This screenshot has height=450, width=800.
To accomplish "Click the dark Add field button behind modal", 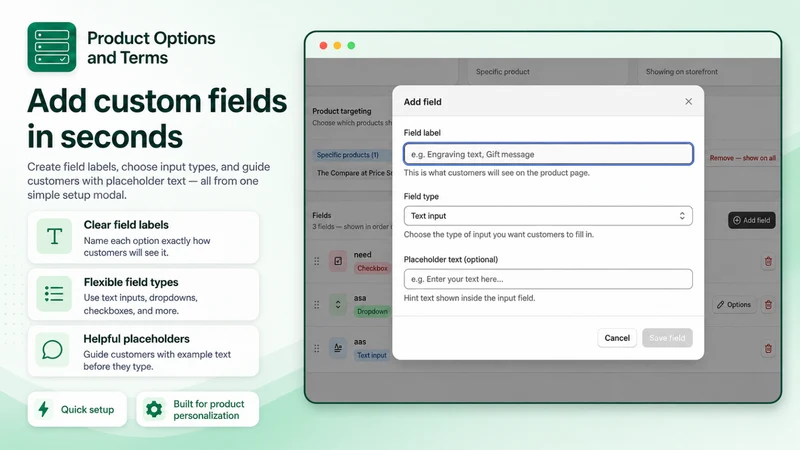I will [x=752, y=220].
